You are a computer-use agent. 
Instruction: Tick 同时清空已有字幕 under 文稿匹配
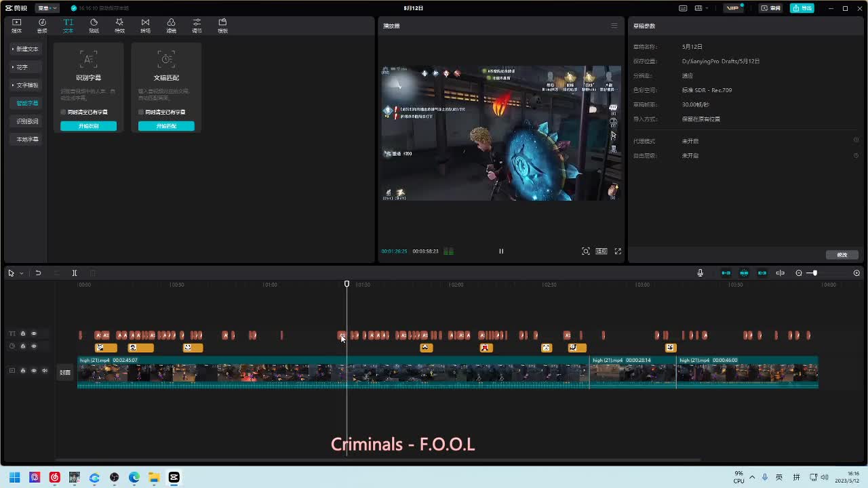coord(141,112)
